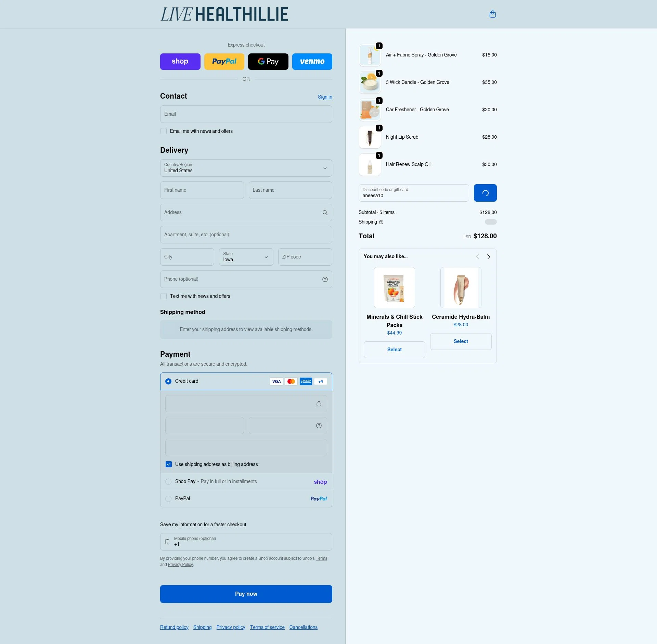The image size is (657, 644).
Task: Open the shopping bag icon
Action: [493, 14]
